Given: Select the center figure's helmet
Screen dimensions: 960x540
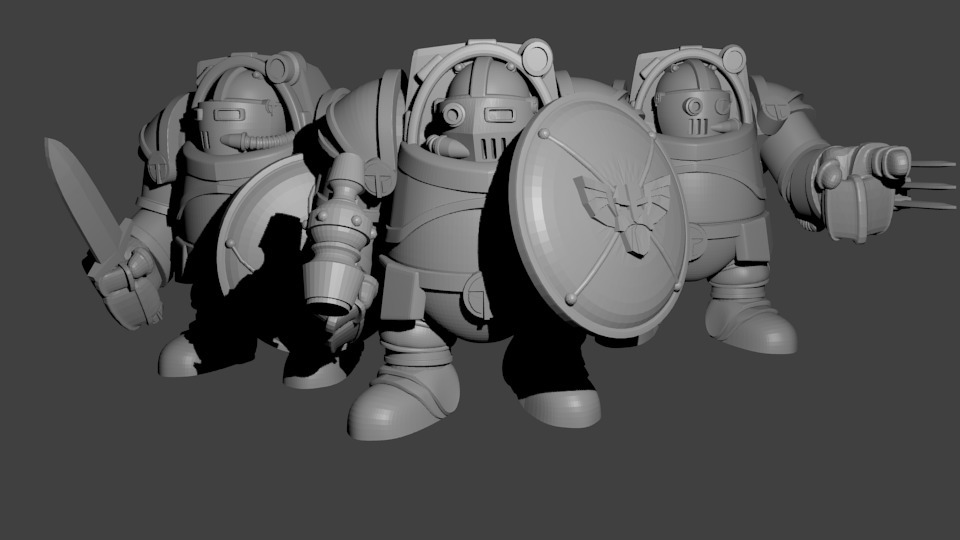Looking at the screenshot, I should (x=489, y=110).
